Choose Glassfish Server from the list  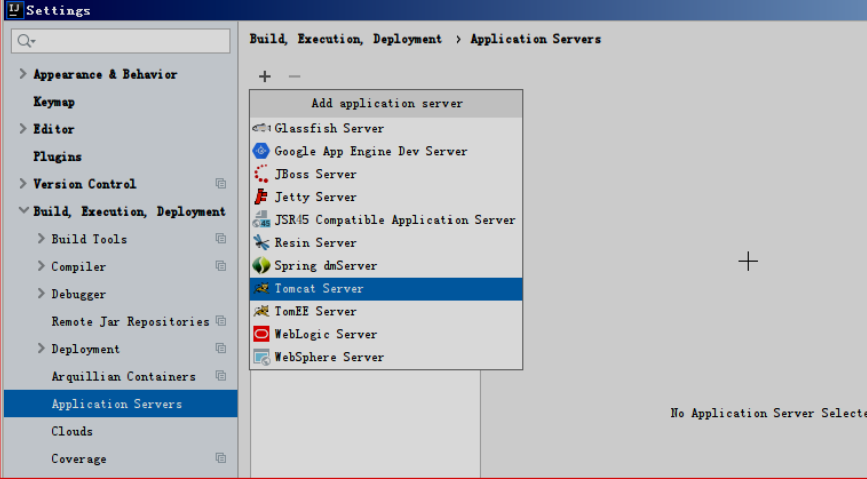pos(386,128)
